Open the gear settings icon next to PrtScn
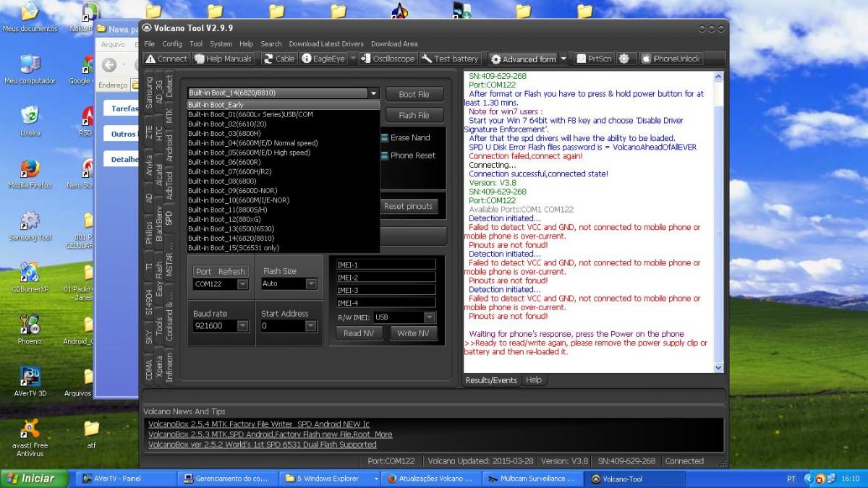 coord(624,59)
